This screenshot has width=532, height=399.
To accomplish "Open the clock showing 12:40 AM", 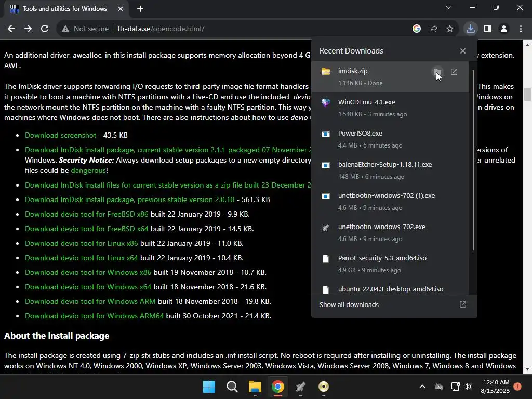I will 495,387.
